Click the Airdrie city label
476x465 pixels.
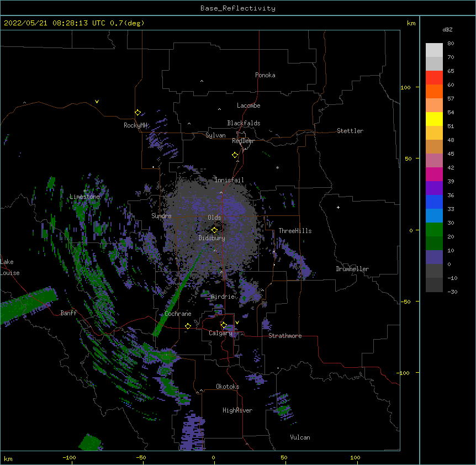tap(223, 297)
